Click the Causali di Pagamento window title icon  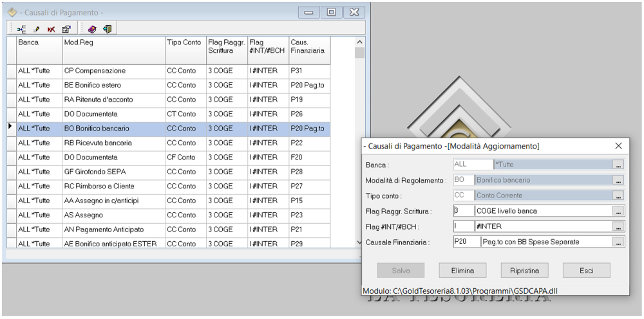coord(12,12)
